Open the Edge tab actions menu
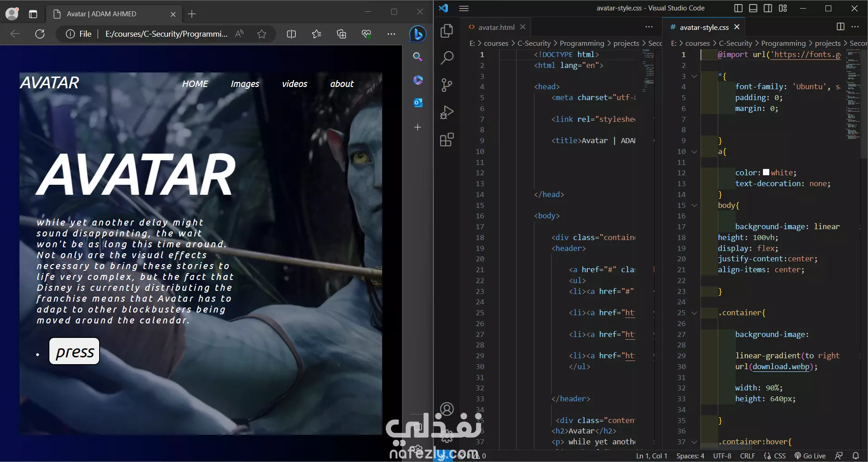 click(x=33, y=14)
